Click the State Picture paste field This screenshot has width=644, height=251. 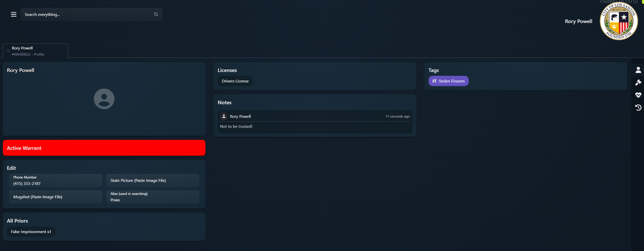click(153, 181)
